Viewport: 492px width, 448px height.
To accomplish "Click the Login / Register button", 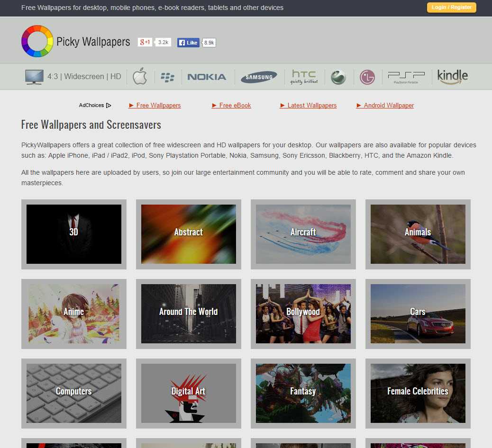I will (x=451, y=8).
